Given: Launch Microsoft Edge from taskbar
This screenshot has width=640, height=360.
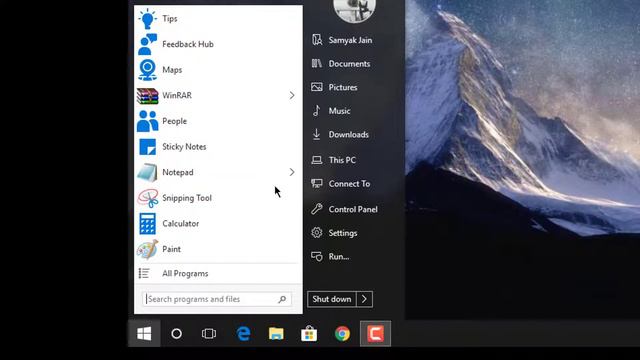Looking at the screenshot, I should [244, 334].
